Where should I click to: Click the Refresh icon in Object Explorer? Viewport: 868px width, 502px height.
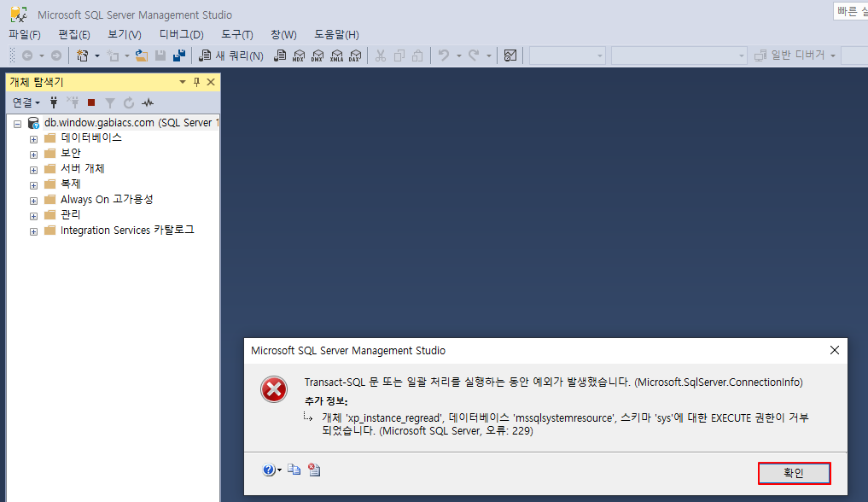[128, 102]
